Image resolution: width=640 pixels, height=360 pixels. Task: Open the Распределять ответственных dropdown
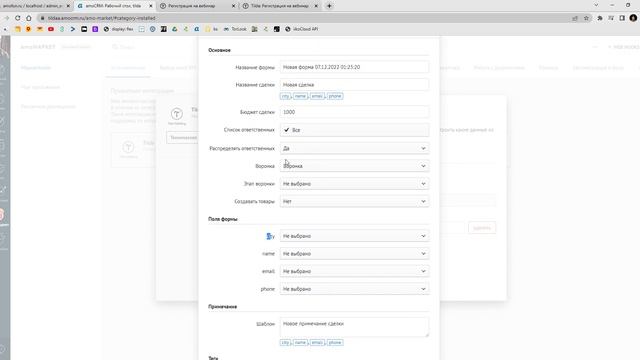click(x=354, y=148)
